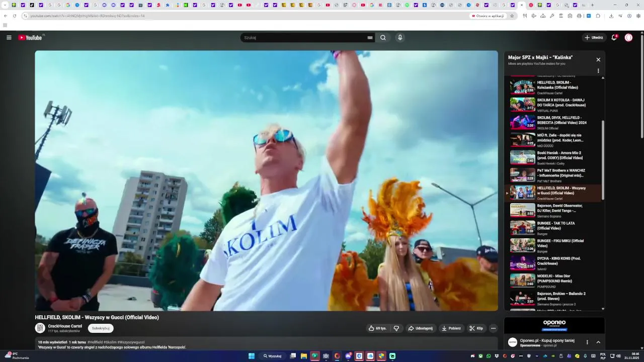
Task: Close the current active tab
Action: click(x=521, y=5)
